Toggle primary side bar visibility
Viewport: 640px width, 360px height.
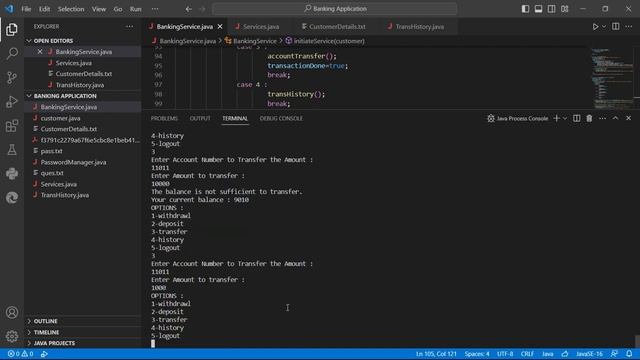(x=525, y=9)
